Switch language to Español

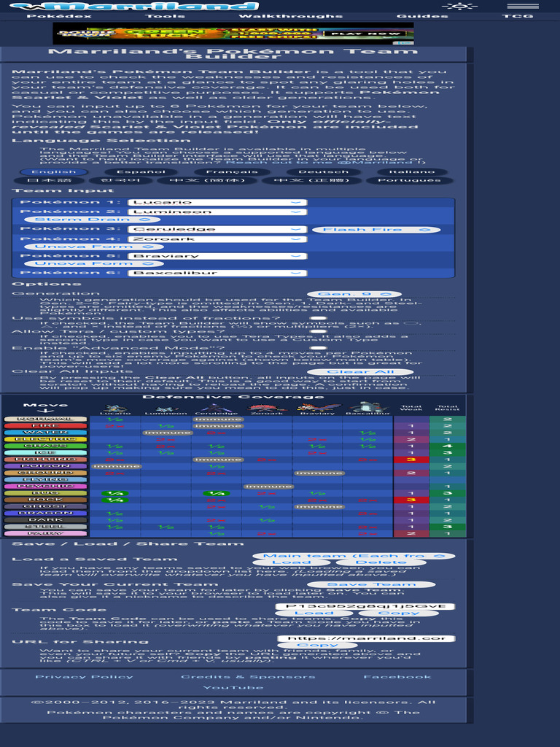[141, 172]
